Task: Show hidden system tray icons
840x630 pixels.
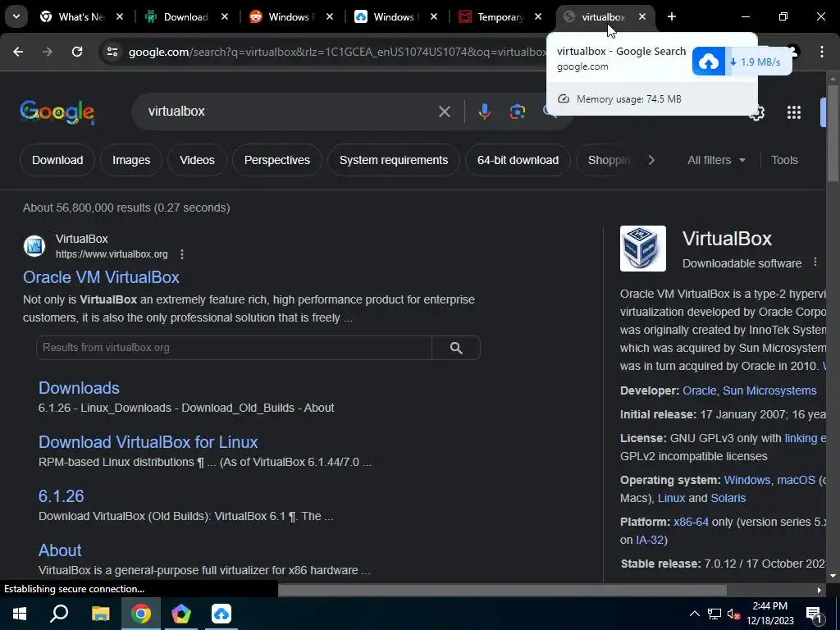Action: pos(694,614)
